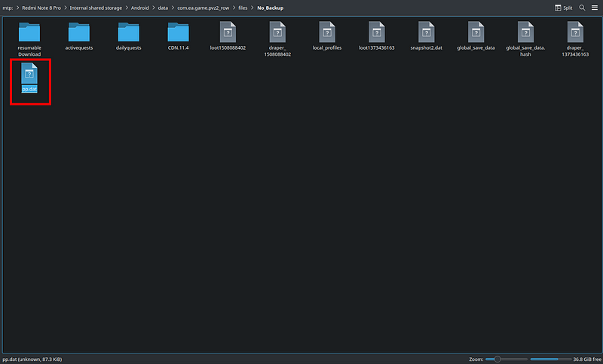Navigate to Internal shared storage breadcrumb
Image resolution: width=603 pixels, height=364 pixels.
[96, 8]
